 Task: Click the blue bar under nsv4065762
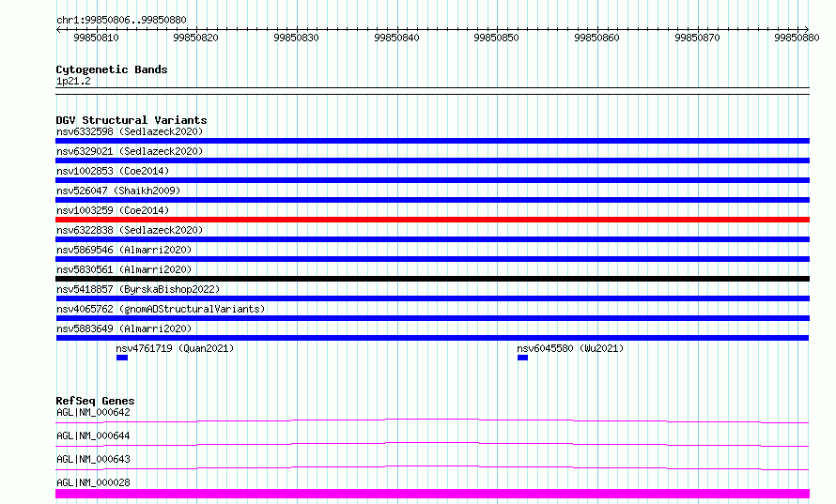pos(432,318)
